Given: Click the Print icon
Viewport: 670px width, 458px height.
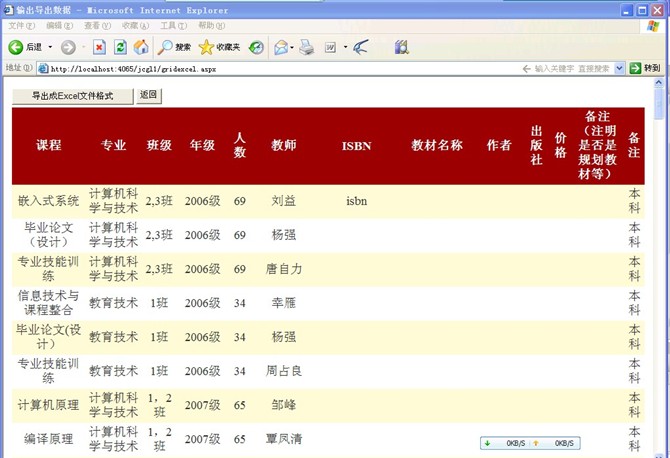Looking at the screenshot, I should click(306, 47).
